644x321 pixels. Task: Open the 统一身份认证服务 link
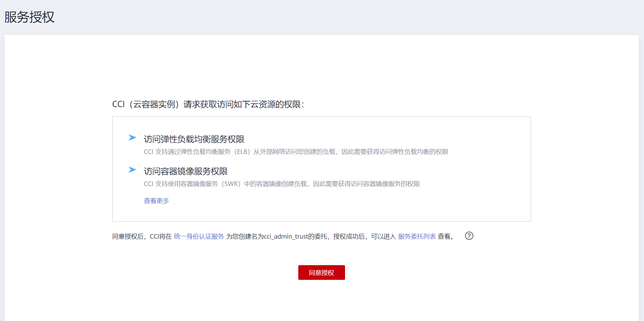(x=199, y=236)
